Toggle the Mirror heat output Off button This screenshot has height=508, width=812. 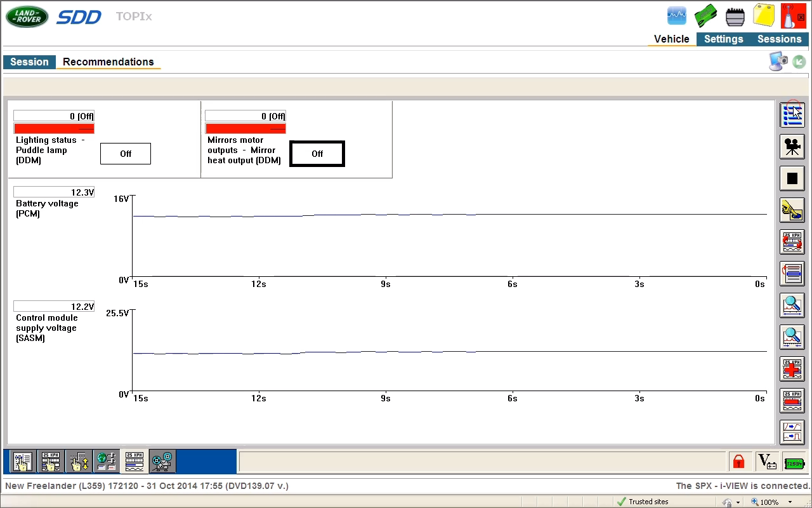tap(317, 154)
